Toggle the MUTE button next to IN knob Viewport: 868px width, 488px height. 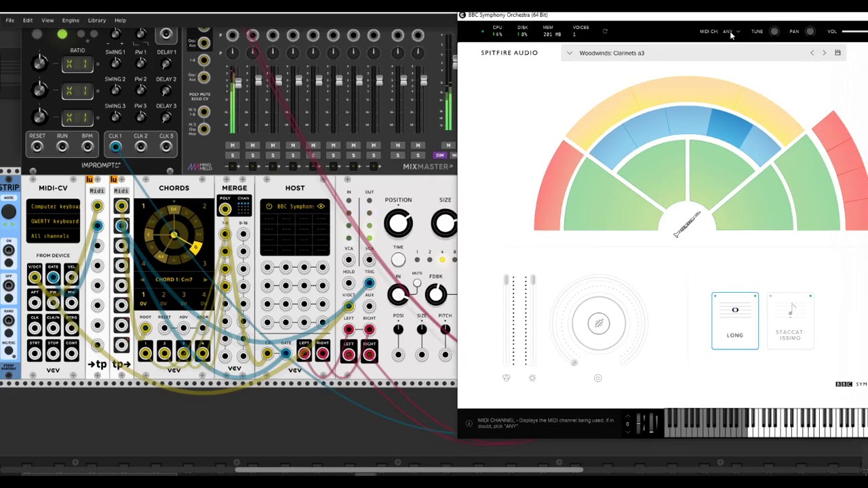coord(416,284)
